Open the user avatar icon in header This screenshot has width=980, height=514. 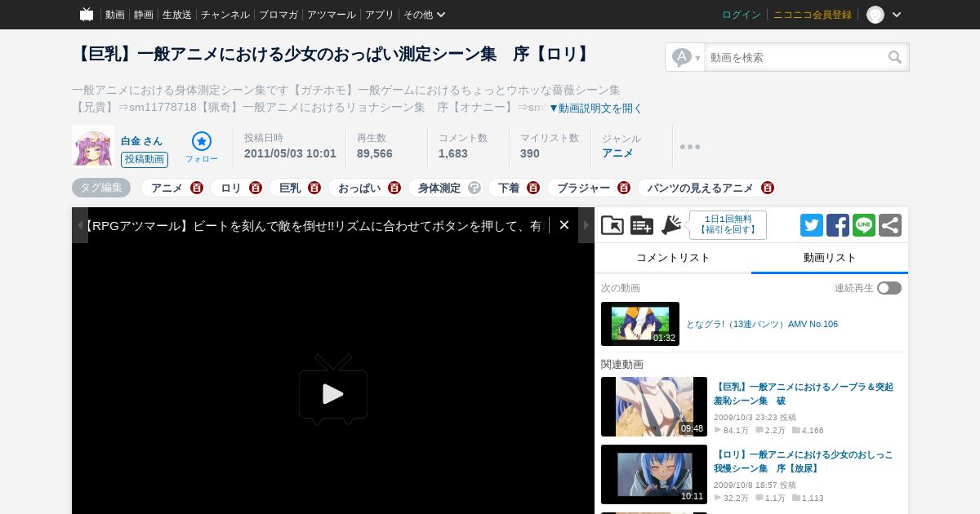(875, 15)
